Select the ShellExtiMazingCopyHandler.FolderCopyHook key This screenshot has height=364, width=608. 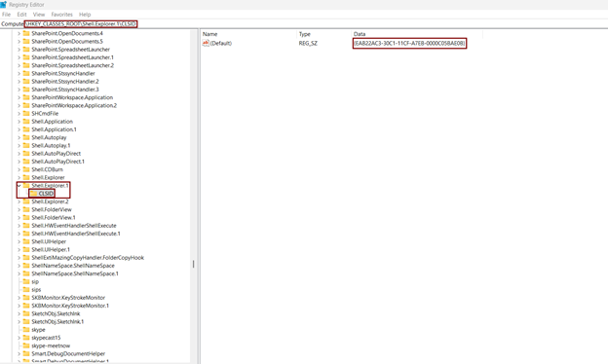88,258
